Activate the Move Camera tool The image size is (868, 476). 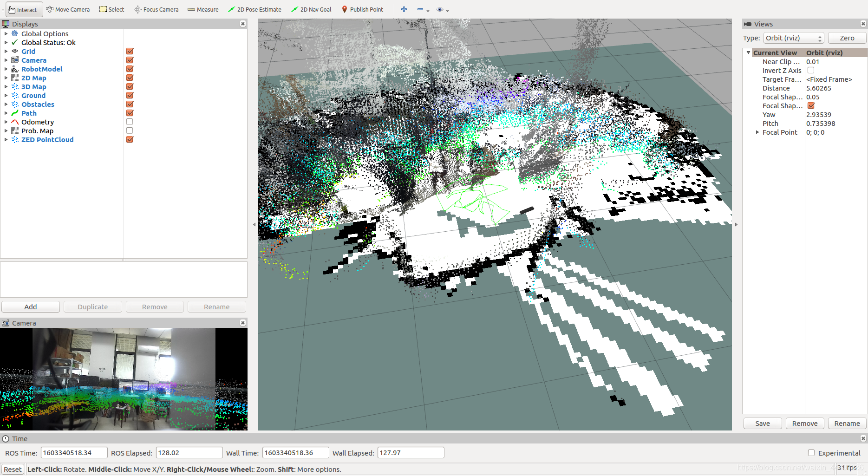tap(68, 9)
